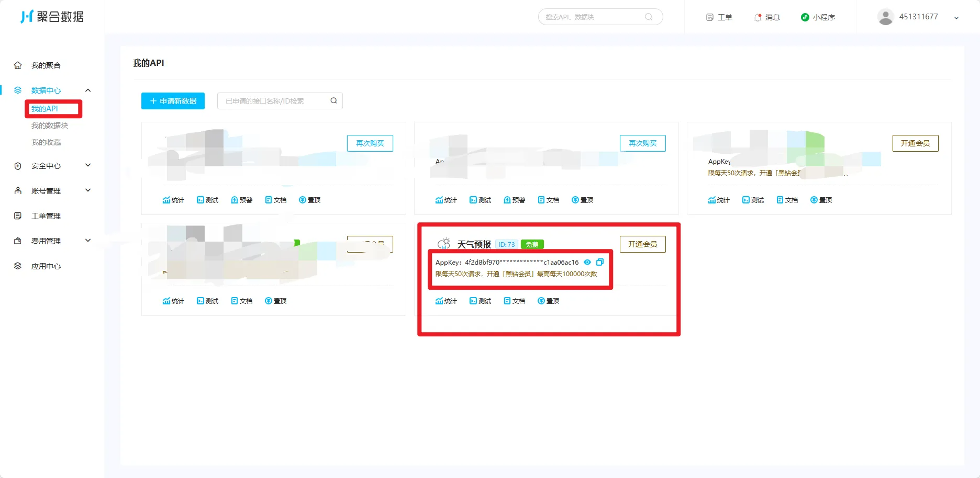
Task: Open 统计 on the third API card
Action: point(719,200)
